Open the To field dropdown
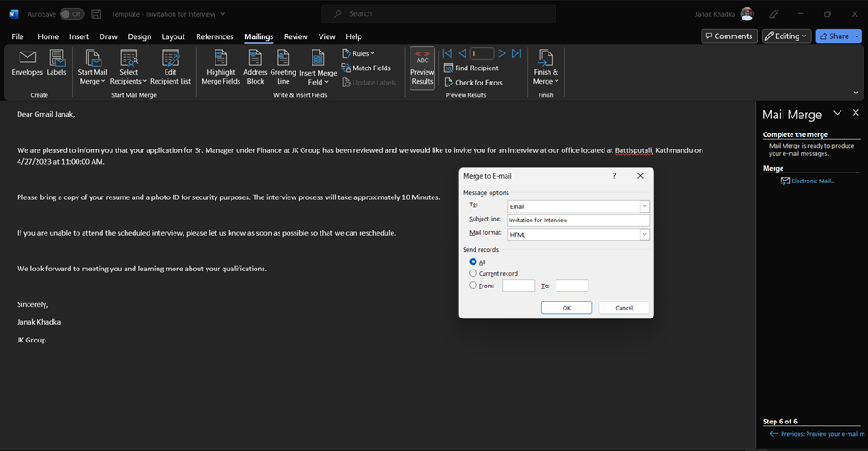Viewport: 868px width, 451px height. (x=645, y=206)
